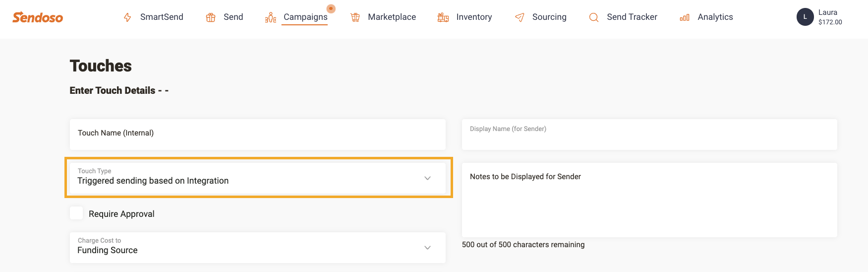Open the Inventory section

[474, 17]
